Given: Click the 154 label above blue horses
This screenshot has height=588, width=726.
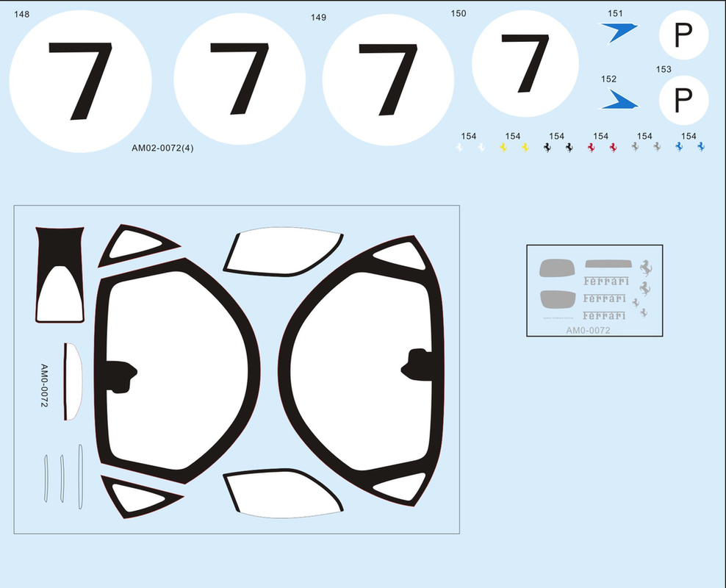Looking at the screenshot, I should pos(689,136).
